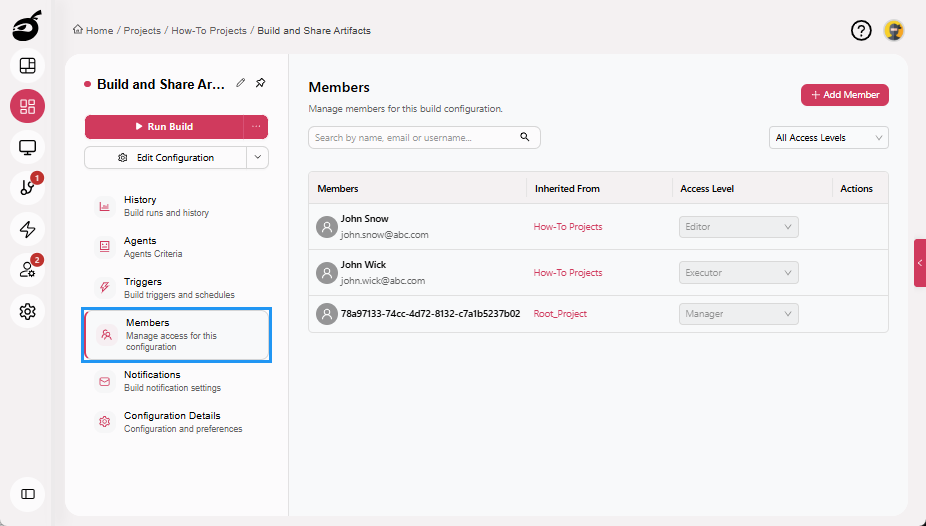The height and width of the screenshot is (526, 926).
Task: Click the search magnifier icon
Action: [x=524, y=137]
